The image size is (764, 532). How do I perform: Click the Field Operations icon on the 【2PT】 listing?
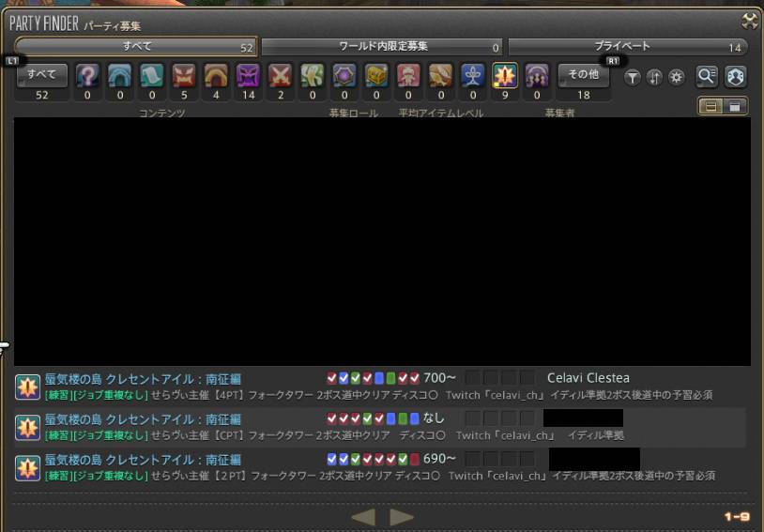pos(27,467)
